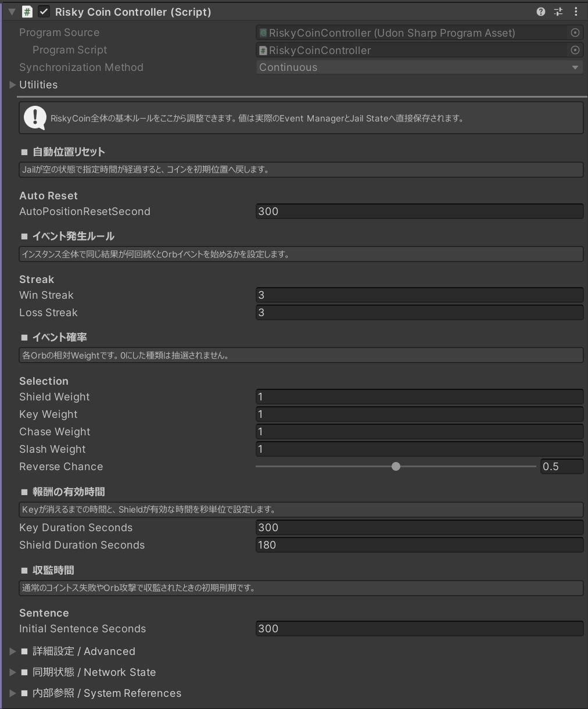Expand the Utilities foldout
The height and width of the screenshot is (709, 588).
[12, 85]
